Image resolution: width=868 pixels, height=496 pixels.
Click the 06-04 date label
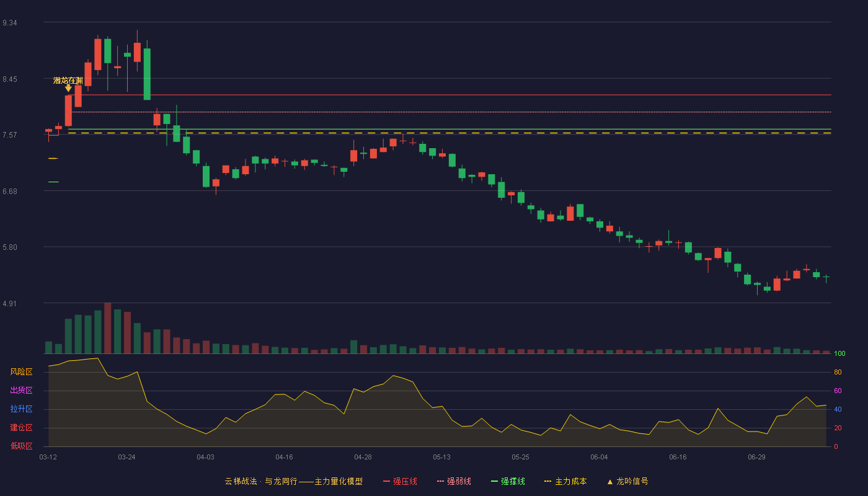pyautogui.click(x=599, y=457)
